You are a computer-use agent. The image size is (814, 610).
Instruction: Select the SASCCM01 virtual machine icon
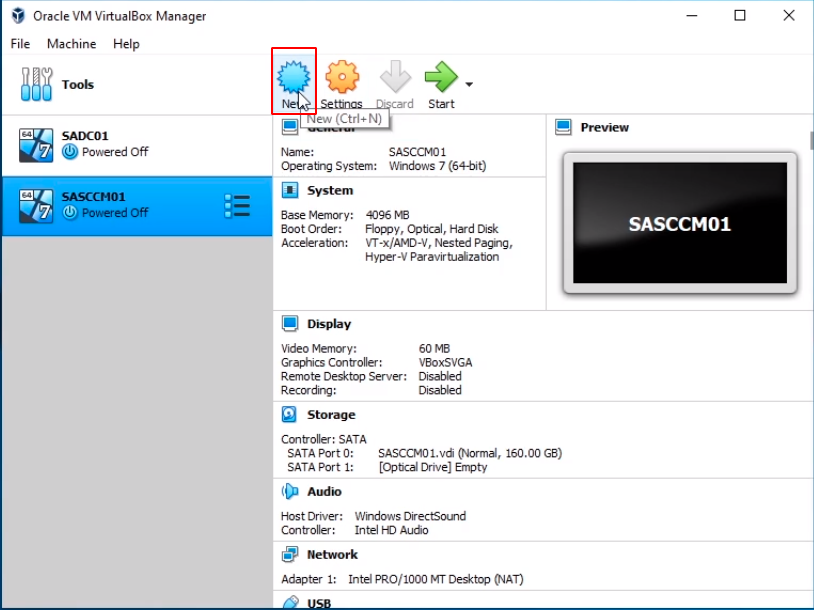click(x=36, y=206)
